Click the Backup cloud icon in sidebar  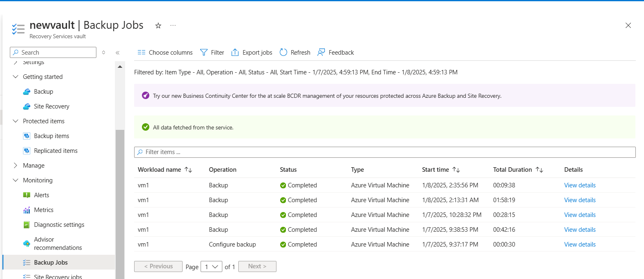tap(27, 92)
